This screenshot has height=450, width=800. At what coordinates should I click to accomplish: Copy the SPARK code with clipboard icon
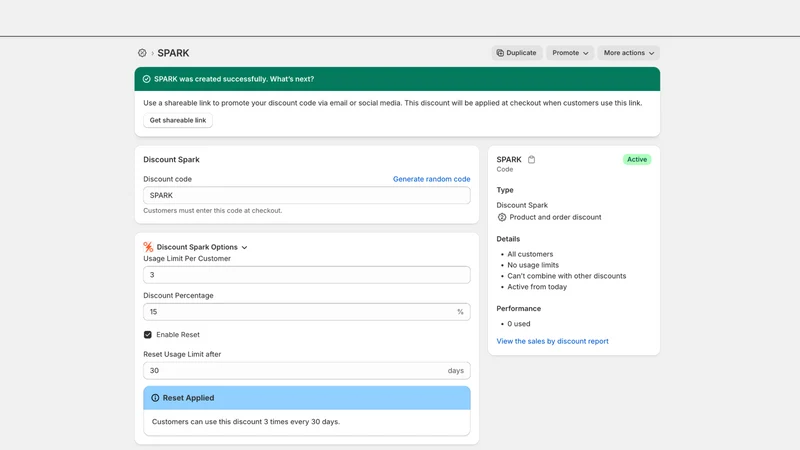coord(531,159)
